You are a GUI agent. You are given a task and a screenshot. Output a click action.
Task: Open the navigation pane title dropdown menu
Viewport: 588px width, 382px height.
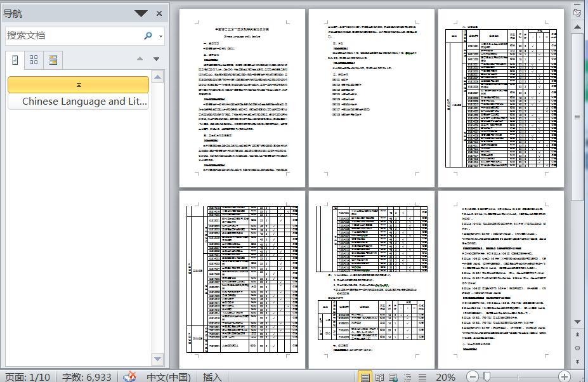coord(141,14)
